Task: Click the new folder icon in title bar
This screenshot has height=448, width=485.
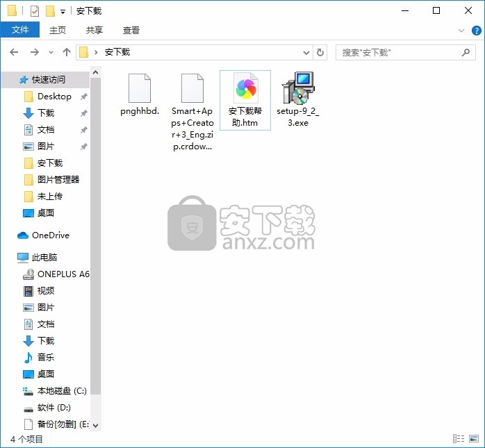Action: pyautogui.click(x=50, y=11)
